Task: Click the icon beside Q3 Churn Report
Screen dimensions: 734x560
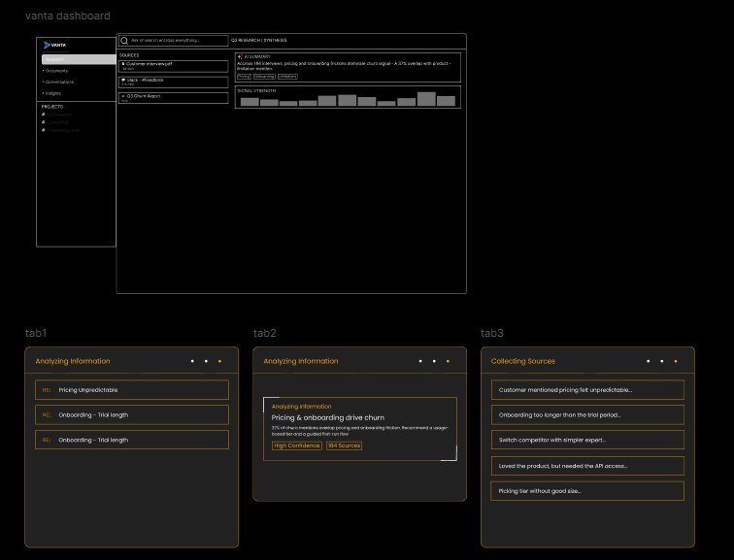Action: click(123, 96)
